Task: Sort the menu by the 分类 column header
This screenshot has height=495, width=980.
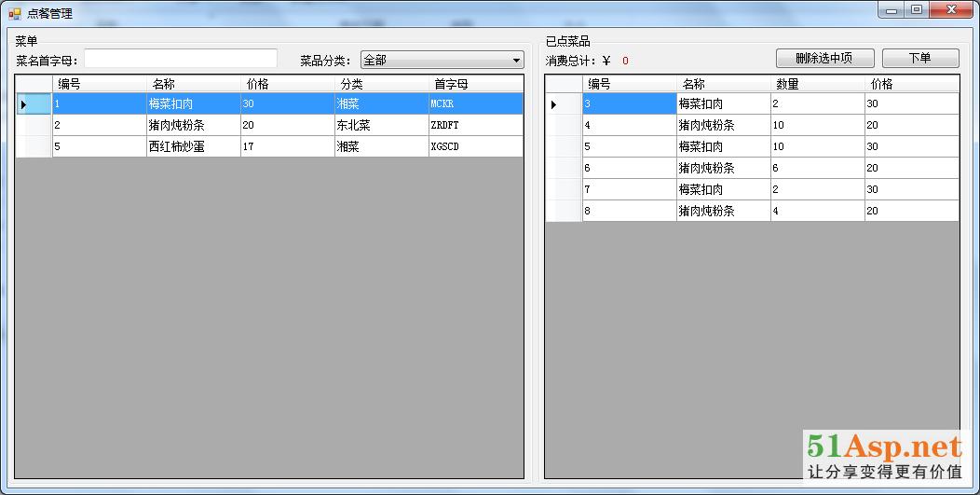Action: click(381, 84)
